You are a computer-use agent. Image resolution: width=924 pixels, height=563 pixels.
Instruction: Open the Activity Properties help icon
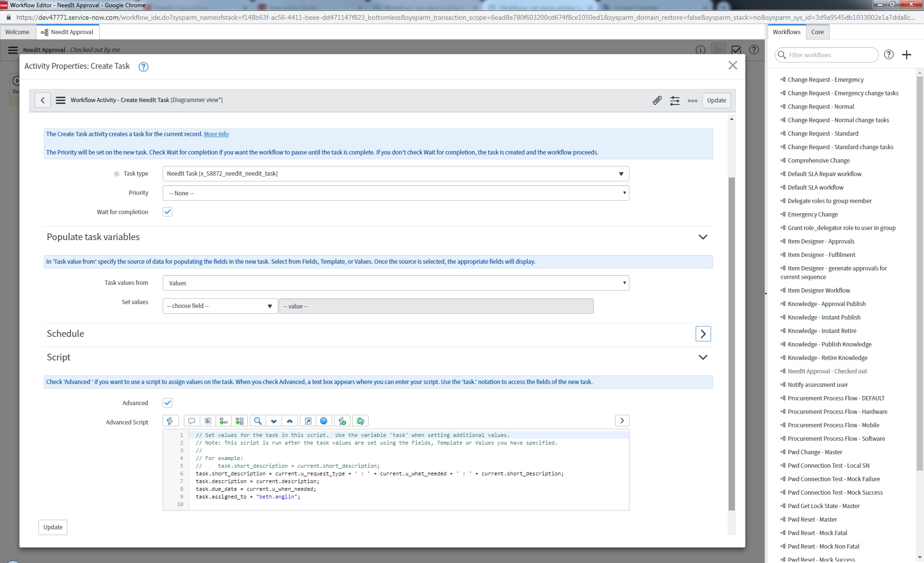[x=143, y=67]
